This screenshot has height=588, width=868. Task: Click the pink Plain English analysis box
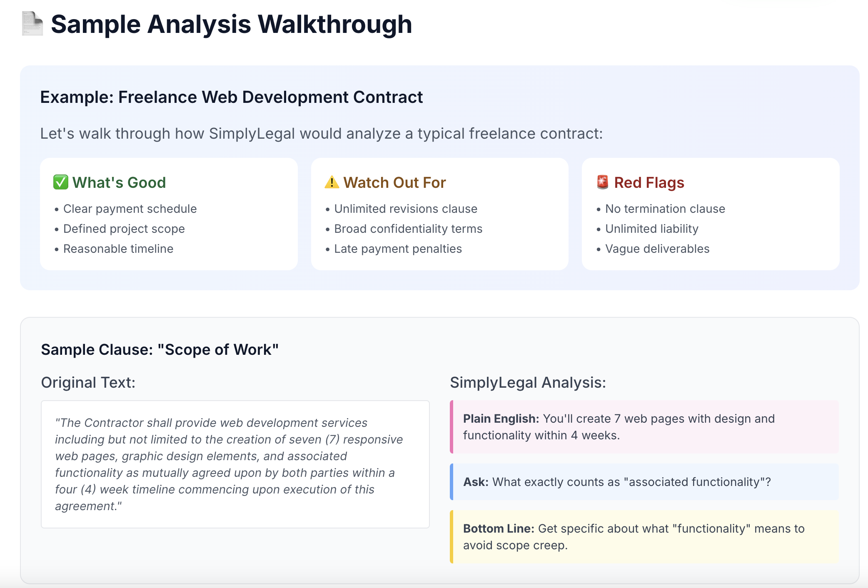644,427
